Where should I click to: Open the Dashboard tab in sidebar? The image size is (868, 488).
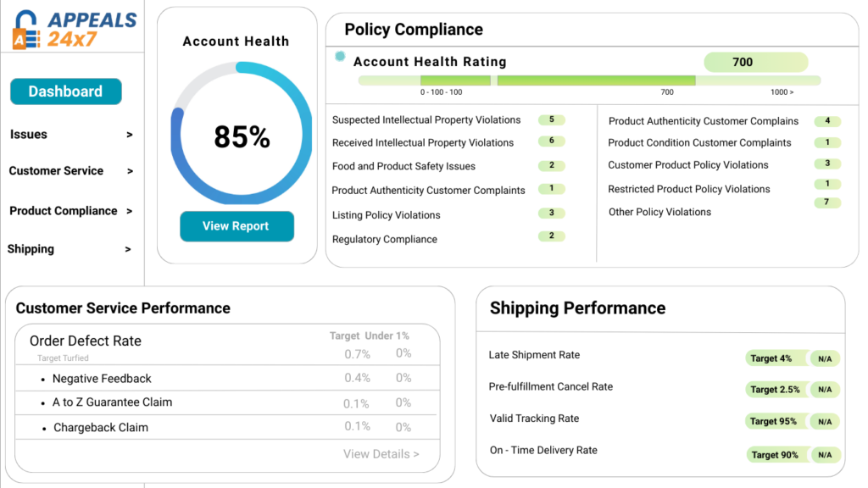(x=65, y=91)
